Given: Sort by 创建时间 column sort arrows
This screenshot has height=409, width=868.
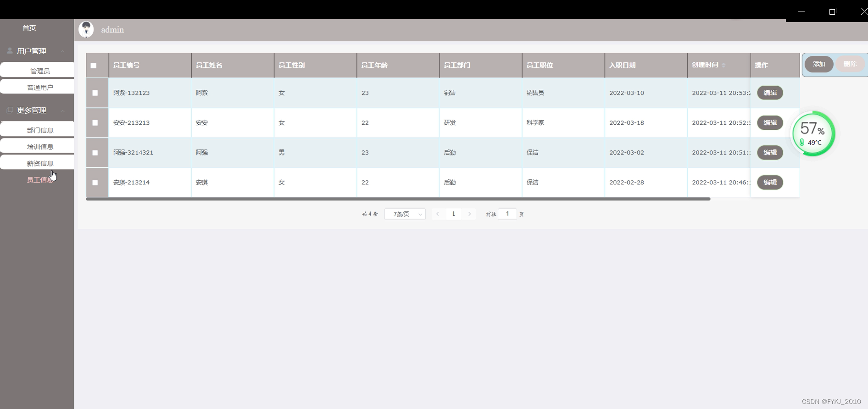Looking at the screenshot, I should 723,65.
